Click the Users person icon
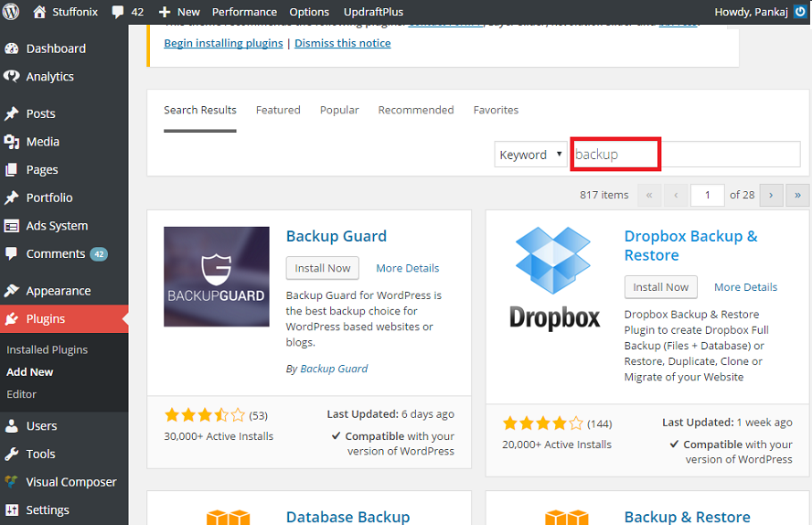The width and height of the screenshot is (812, 525). [11, 426]
